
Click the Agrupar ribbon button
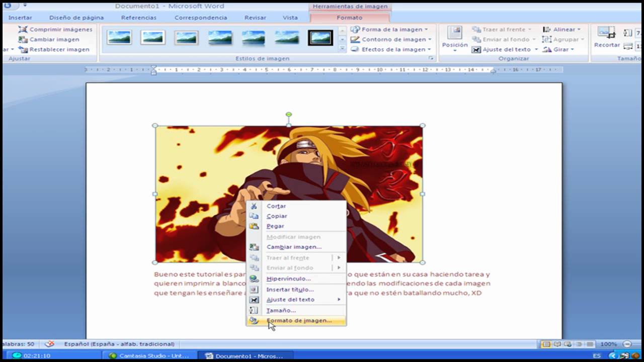tap(563, 39)
